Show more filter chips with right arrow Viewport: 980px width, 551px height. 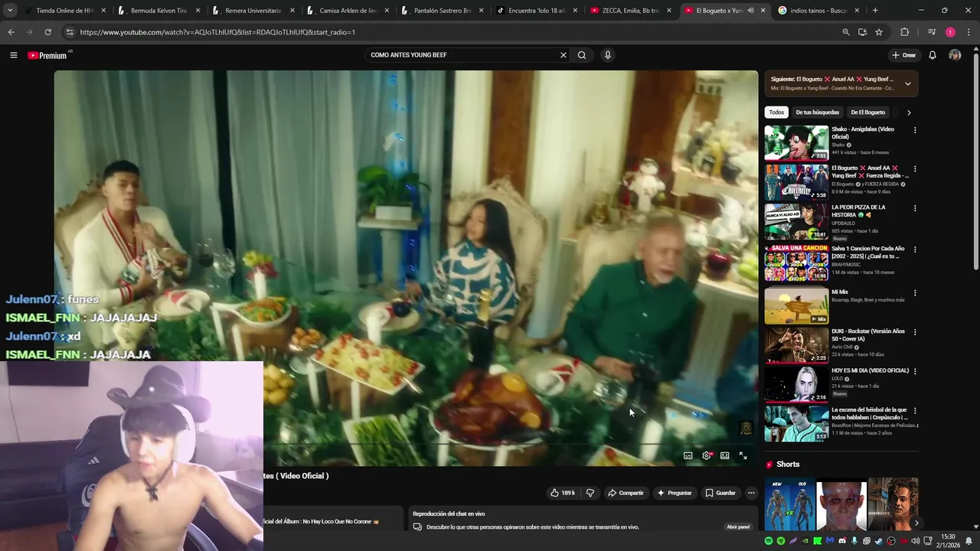tap(909, 112)
